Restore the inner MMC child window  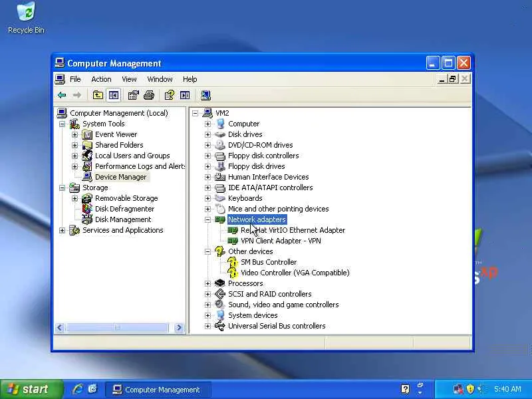453,79
